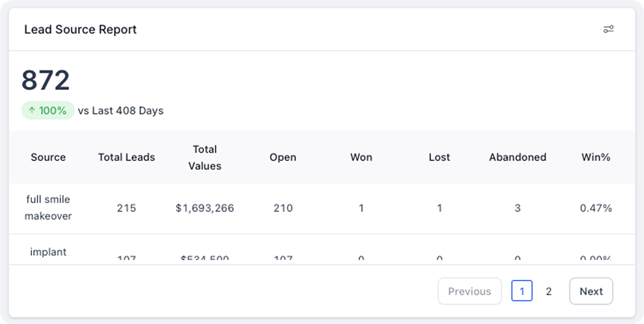Click the 872 total leads figure
This screenshot has width=644, height=324.
(45, 80)
